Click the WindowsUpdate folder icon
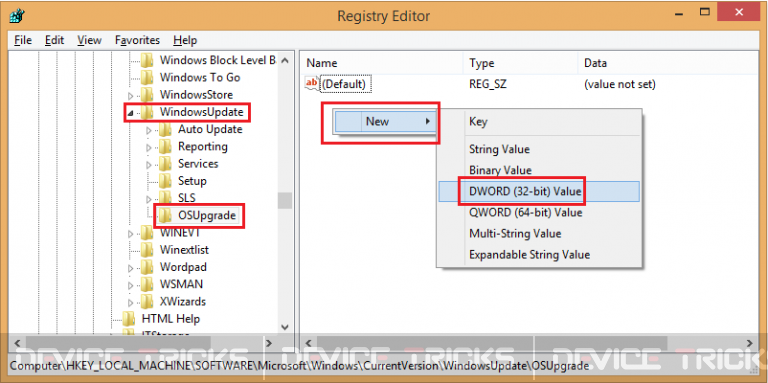This screenshot has width=768, height=383. click(147, 112)
